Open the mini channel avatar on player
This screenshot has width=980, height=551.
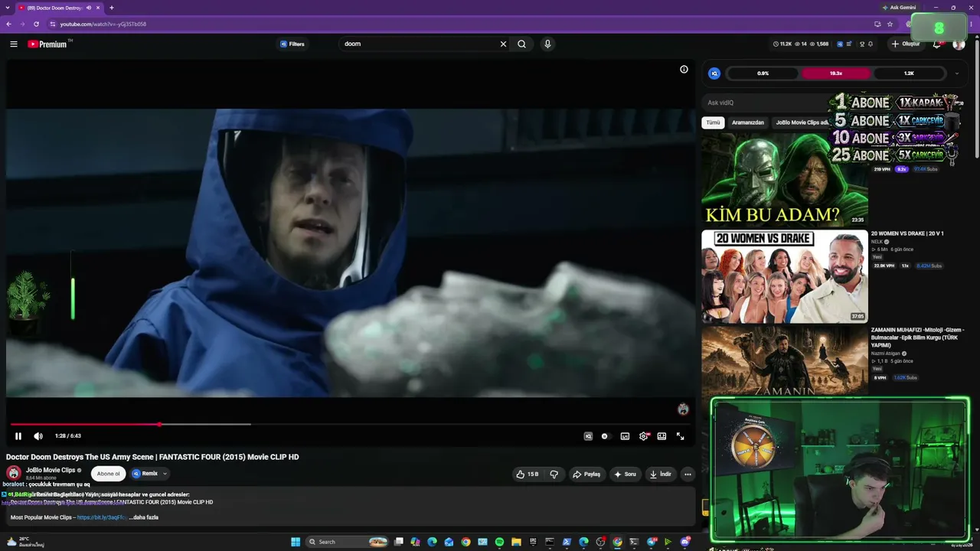point(683,409)
